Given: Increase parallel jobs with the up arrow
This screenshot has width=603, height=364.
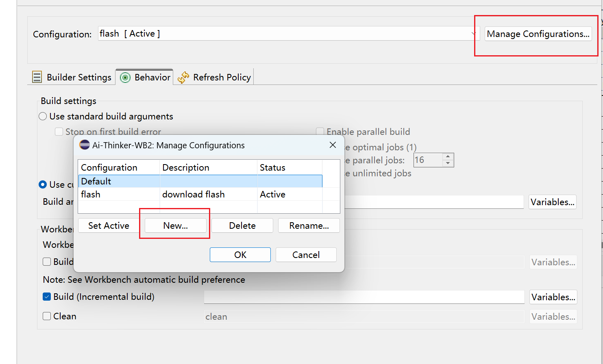Looking at the screenshot, I should (448, 156).
